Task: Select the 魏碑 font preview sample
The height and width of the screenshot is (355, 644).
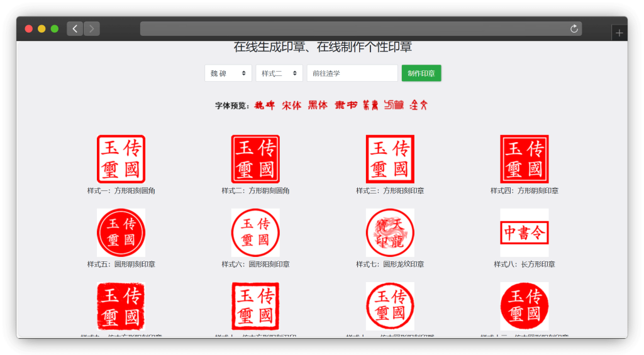Action: 265,106
